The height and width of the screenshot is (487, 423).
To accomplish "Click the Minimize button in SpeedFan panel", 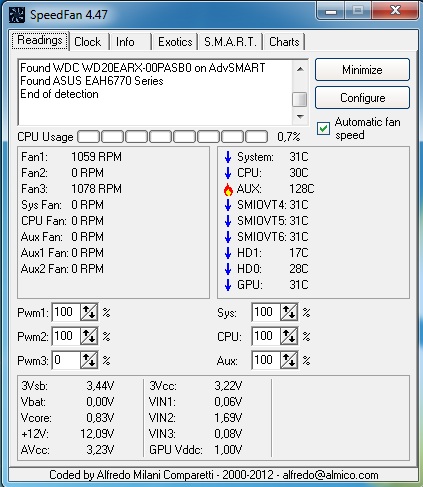I will pos(362,70).
